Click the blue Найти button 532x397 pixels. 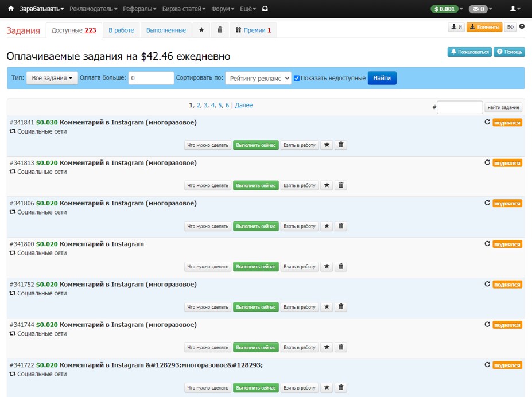point(382,78)
